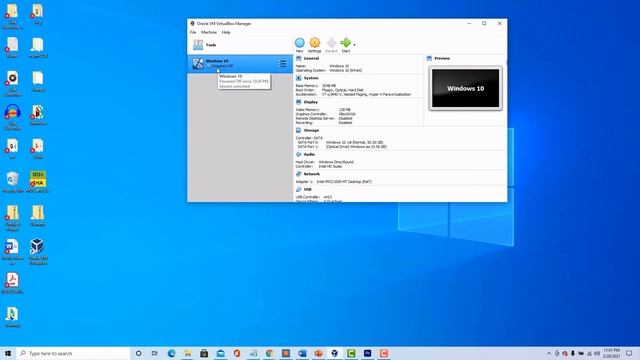The image size is (640, 360).
Task: Click the Audio section header
Action: tap(309, 155)
